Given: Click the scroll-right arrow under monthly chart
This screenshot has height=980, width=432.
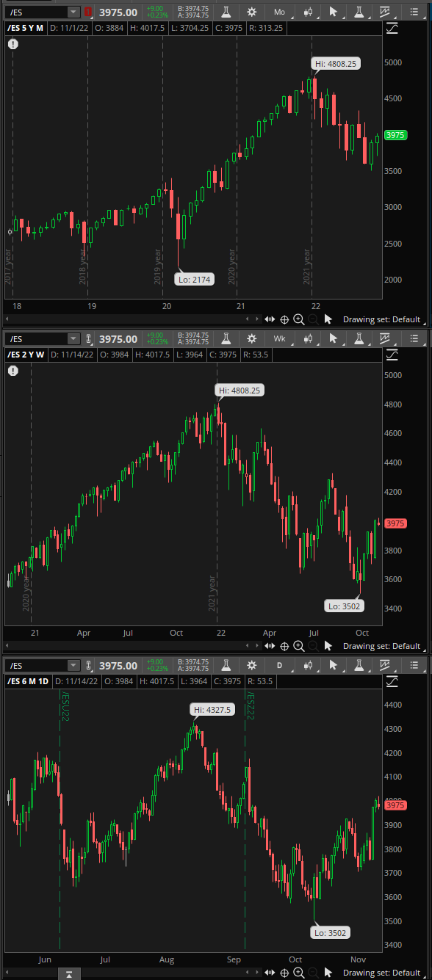Looking at the screenshot, I should pos(256,319).
